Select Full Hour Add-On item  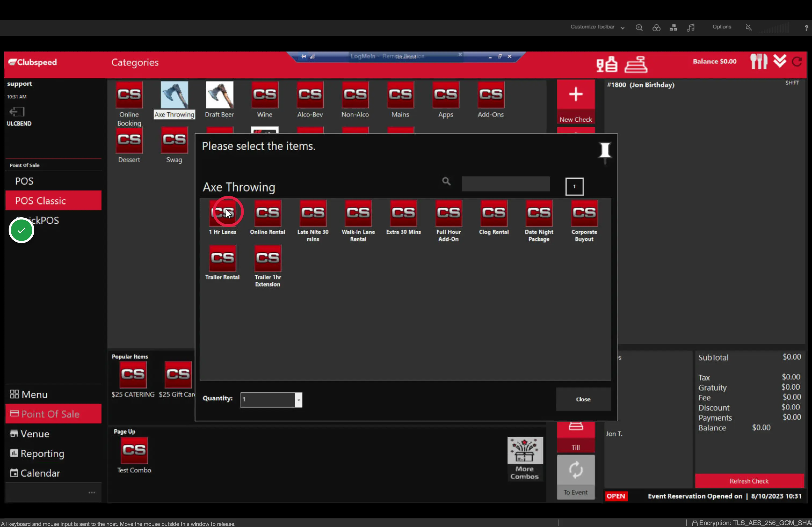(448, 221)
